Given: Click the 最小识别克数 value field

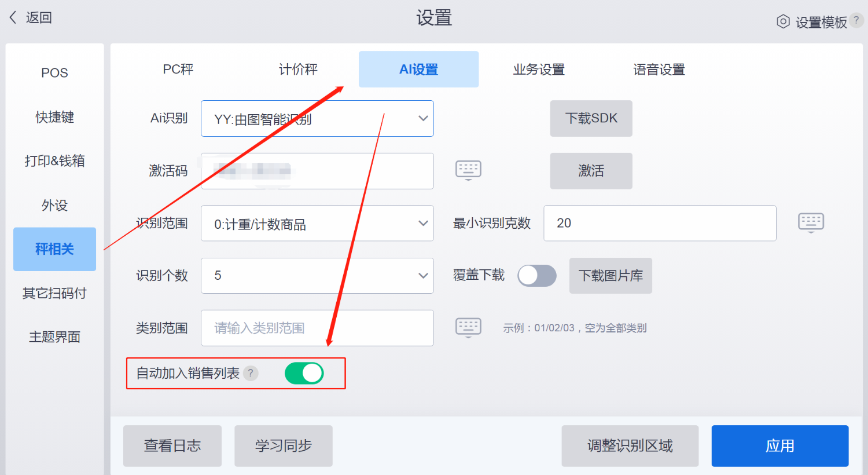Looking at the screenshot, I should (x=660, y=223).
